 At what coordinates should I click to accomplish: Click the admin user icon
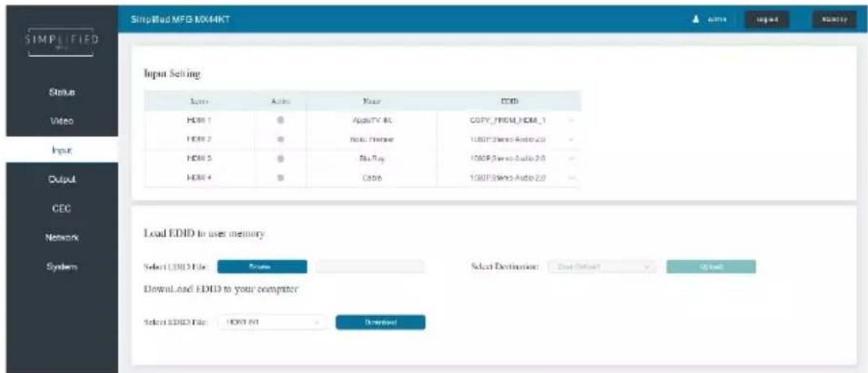click(x=694, y=19)
